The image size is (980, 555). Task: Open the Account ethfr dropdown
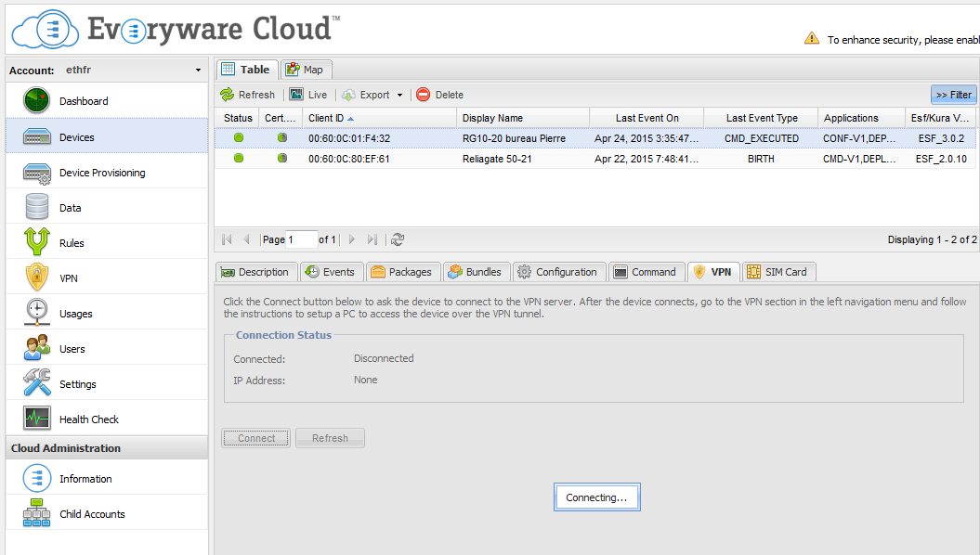pyautogui.click(x=198, y=70)
